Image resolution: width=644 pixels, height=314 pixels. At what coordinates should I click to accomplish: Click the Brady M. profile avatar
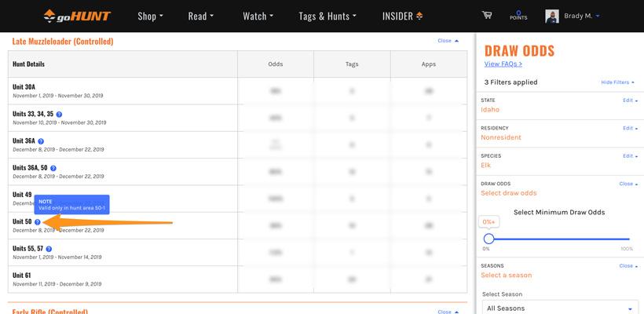click(x=552, y=16)
